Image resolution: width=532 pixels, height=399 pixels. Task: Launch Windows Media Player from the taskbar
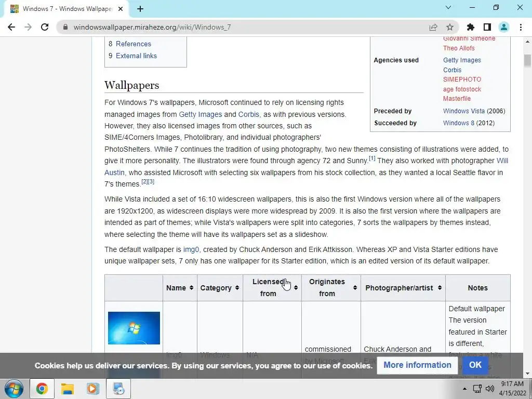[92, 389]
